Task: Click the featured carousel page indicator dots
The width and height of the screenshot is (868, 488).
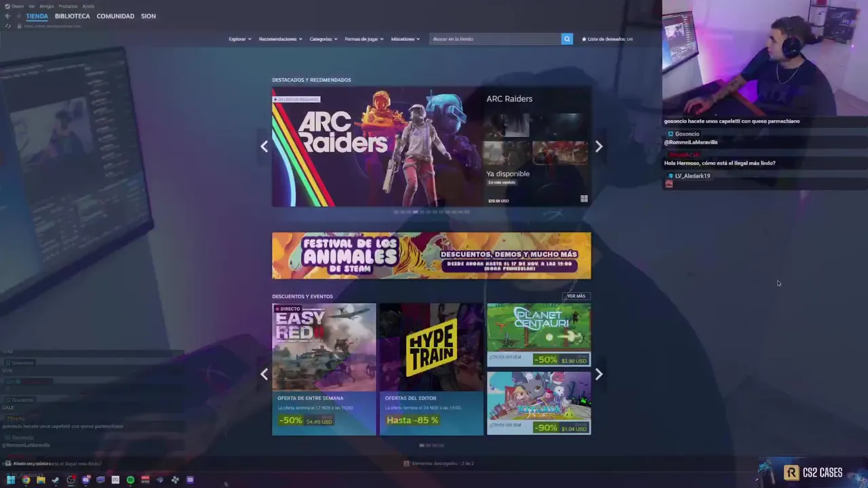Action: click(x=431, y=212)
